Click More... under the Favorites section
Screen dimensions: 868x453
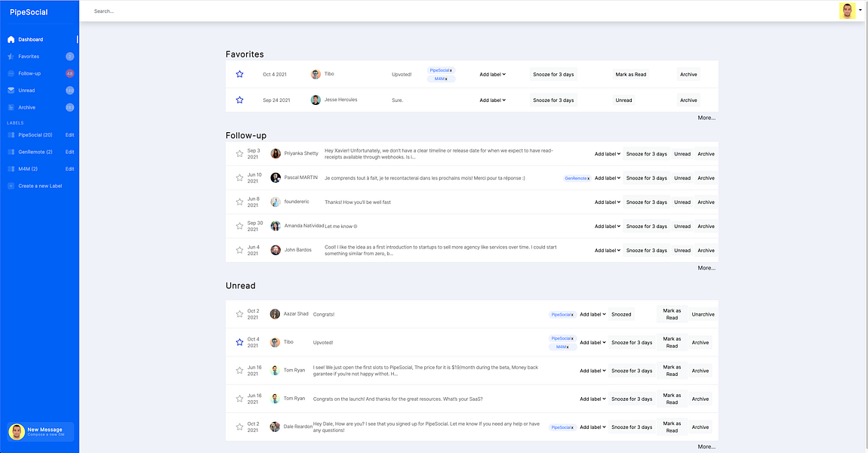click(x=706, y=118)
